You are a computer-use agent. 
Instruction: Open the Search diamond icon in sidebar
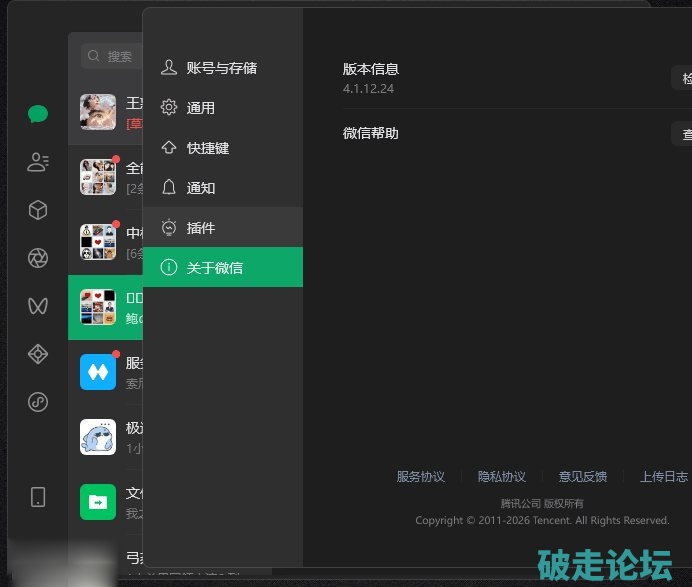38,354
